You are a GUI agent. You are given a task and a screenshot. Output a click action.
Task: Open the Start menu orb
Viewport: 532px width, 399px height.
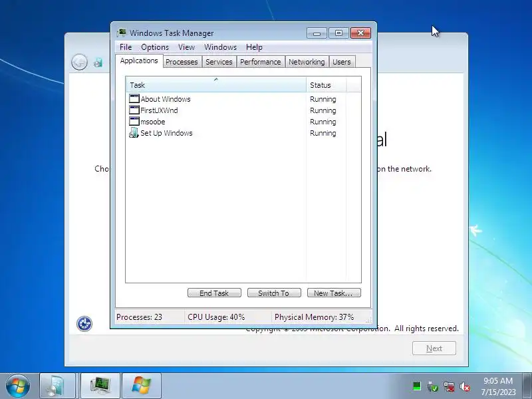pos(18,386)
